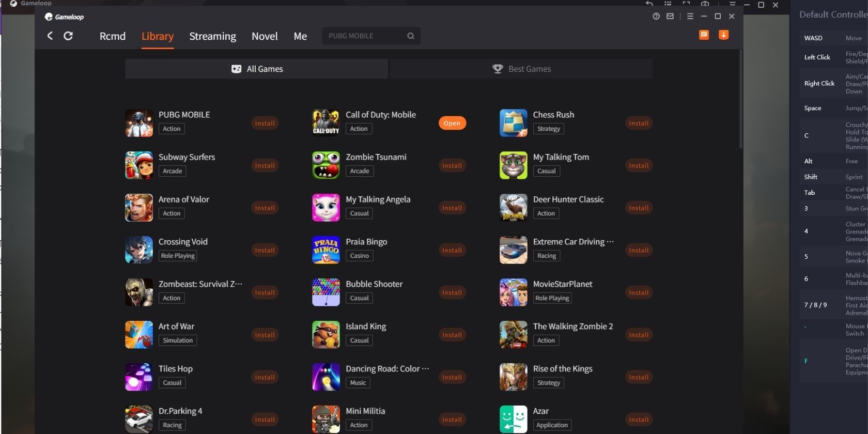Click the Azar application icon
Image resolution: width=868 pixels, height=434 pixels.
514,420
